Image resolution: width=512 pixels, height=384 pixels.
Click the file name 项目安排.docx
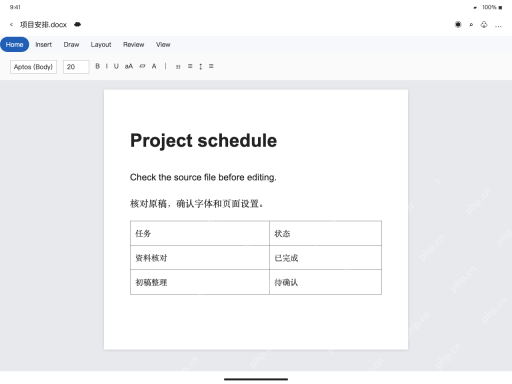[43, 24]
